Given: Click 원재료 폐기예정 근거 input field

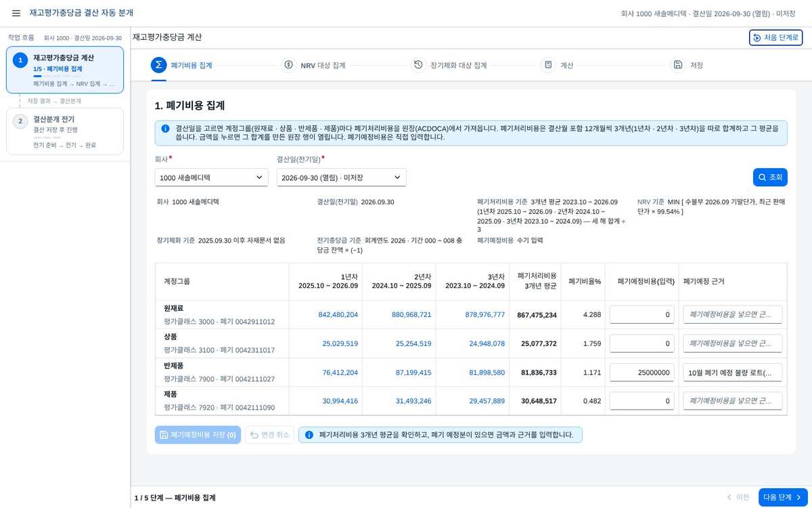Looking at the screenshot, I should pyautogui.click(x=733, y=314).
